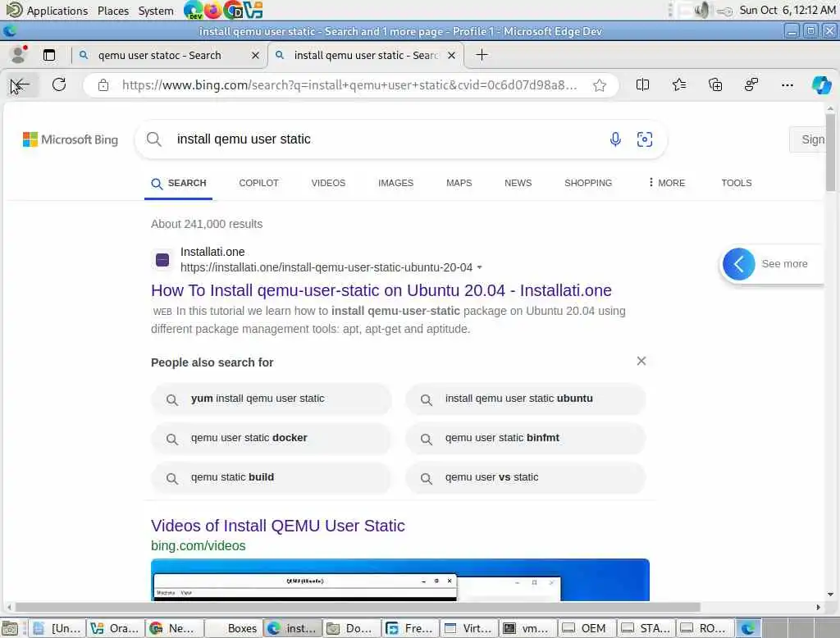
Task: Launch VirtualBox from top panel launcher
Action: click(253, 10)
